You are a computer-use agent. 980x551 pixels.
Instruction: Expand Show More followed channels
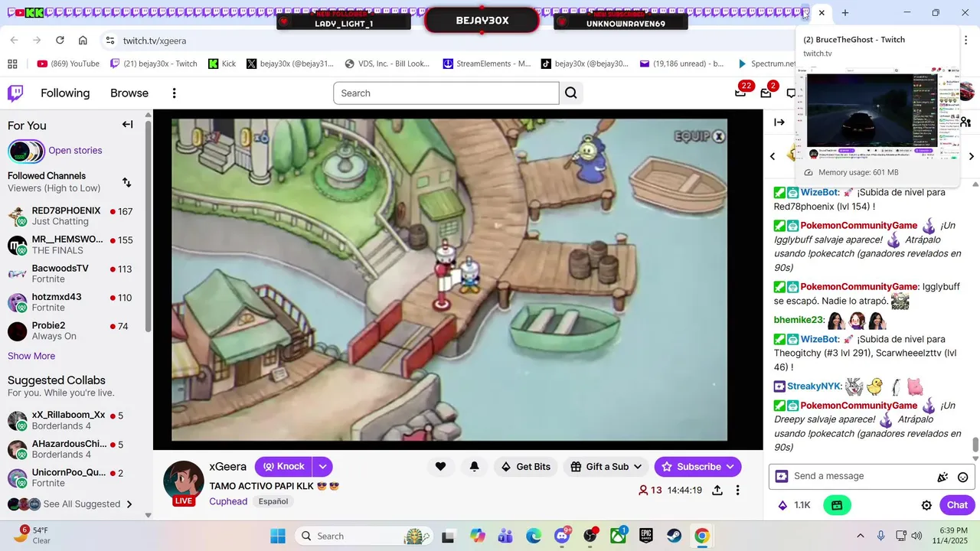tap(31, 356)
